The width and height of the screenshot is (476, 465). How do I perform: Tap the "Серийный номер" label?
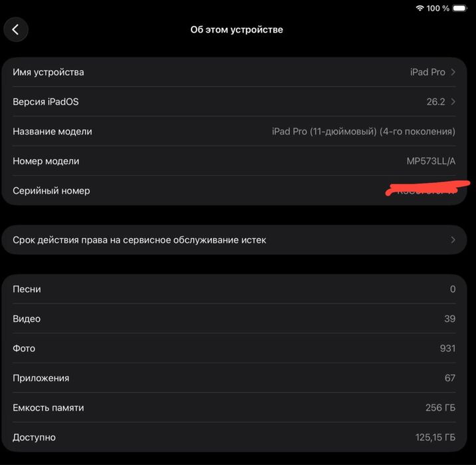point(51,190)
